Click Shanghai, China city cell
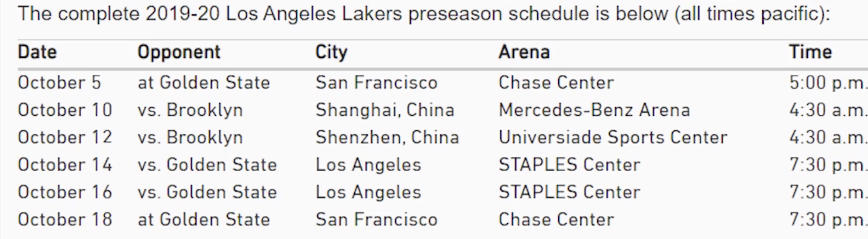The image size is (868, 239). [385, 111]
